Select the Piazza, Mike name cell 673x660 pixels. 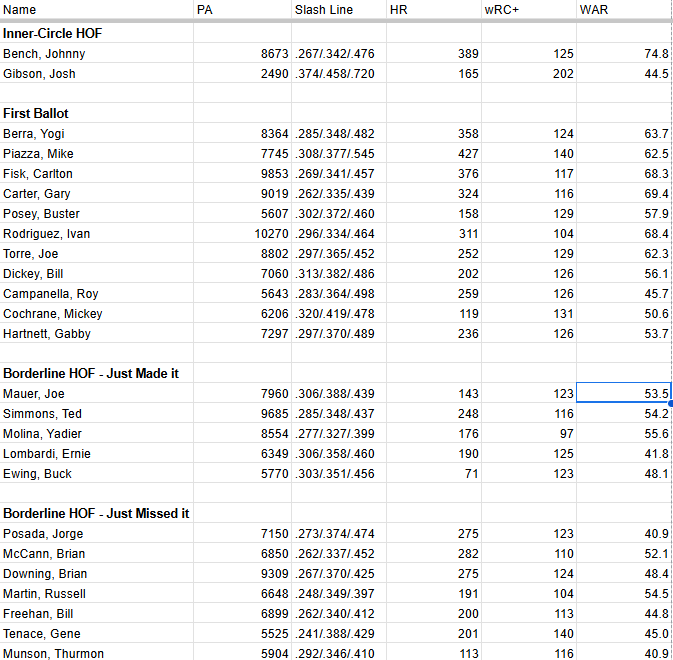click(97, 154)
